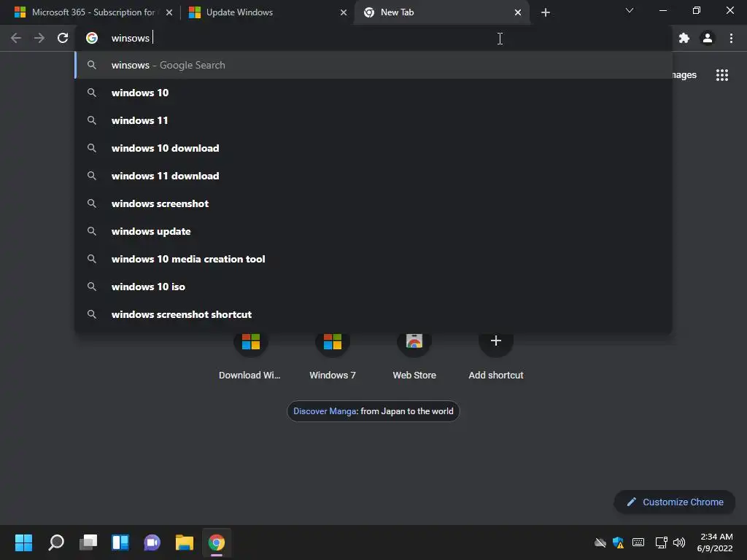Open the Google apps grid
Viewport: 747px width, 560px height.
click(x=722, y=75)
